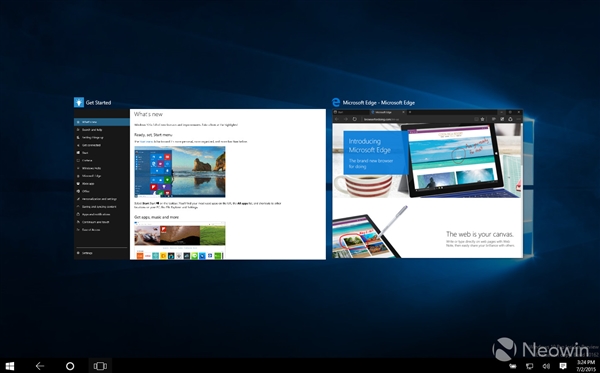Switch to the Get Started window thumbnail
Viewport: 600px width, 373px height.
pyautogui.click(x=200, y=184)
